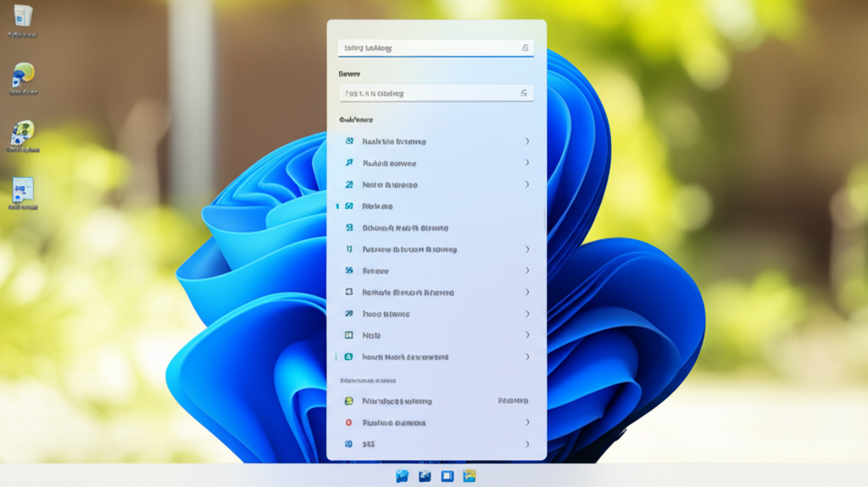
Task: Open the second desktop shortcut with green globe
Action: point(23,76)
